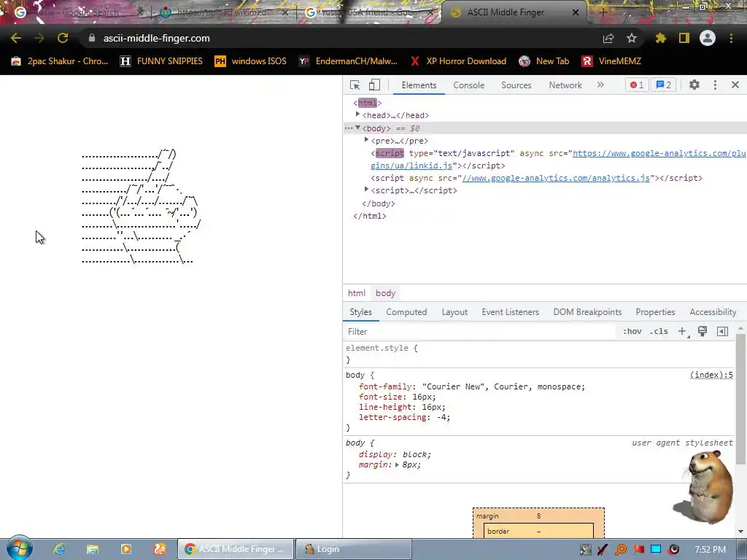The width and height of the screenshot is (747, 560).
Task: Expand the head element node
Action: point(357,114)
